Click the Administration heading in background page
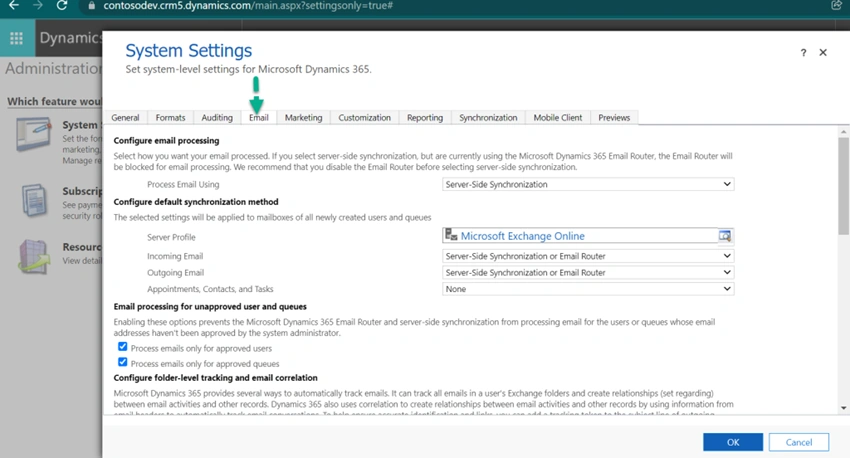The height and width of the screenshot is (458, 850). pos(53,69)
